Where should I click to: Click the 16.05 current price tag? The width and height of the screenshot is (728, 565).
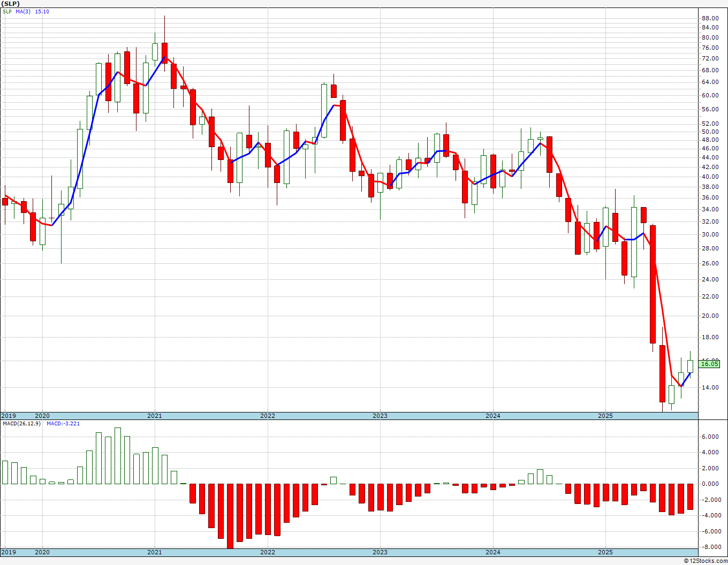click(710, 364)
